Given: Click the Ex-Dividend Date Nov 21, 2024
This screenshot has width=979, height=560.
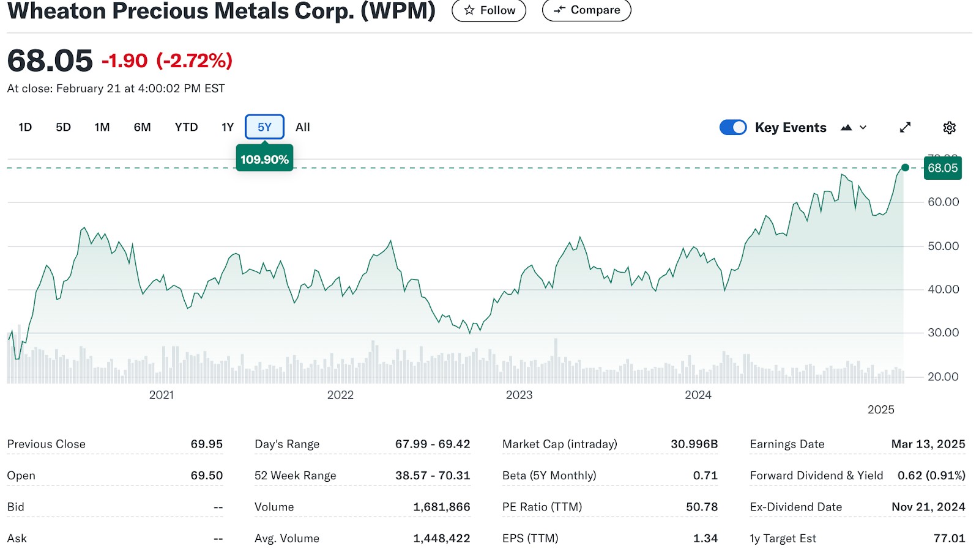Looking at the screenshot, I should (928, 507).
